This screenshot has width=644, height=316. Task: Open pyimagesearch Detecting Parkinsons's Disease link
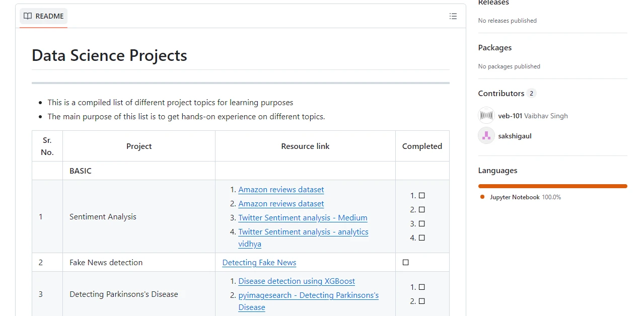tap(308, 301)
